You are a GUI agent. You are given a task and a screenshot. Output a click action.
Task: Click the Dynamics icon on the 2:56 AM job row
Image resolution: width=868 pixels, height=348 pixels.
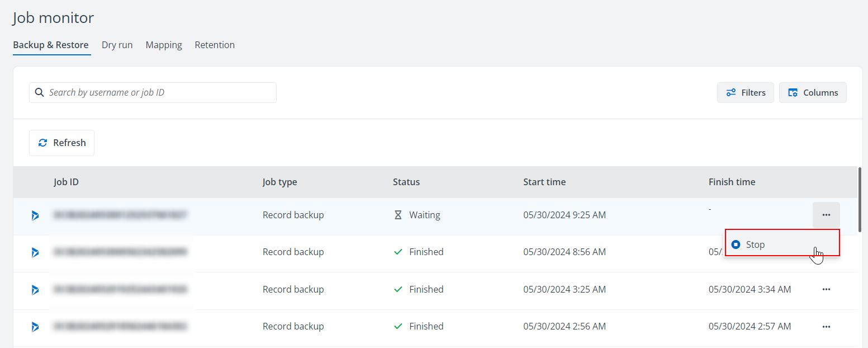point(35,327)
